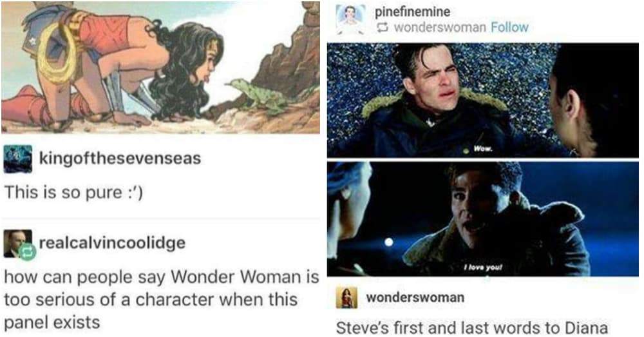Open kingofthesevenseas profile avatar
Image resolution: width=644 pixels, height=337 pixels.
point(17,159)
